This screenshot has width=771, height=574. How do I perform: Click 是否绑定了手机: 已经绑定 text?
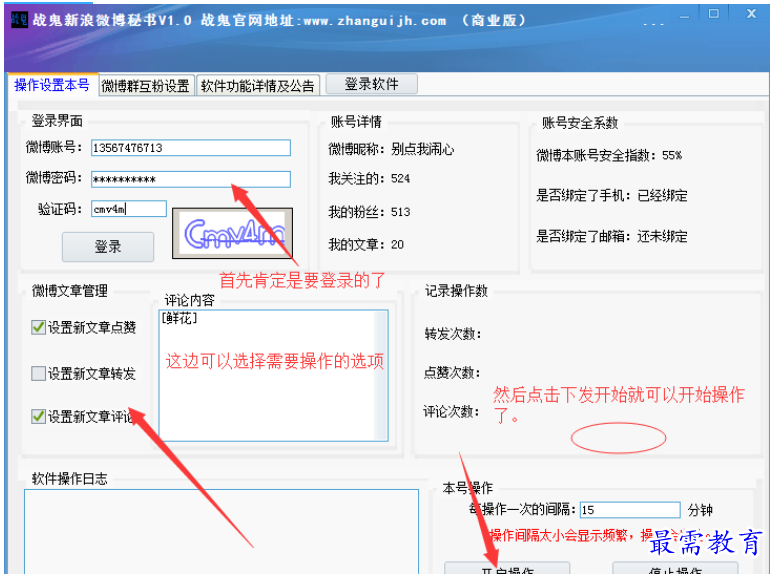click(x=612, y=196)
